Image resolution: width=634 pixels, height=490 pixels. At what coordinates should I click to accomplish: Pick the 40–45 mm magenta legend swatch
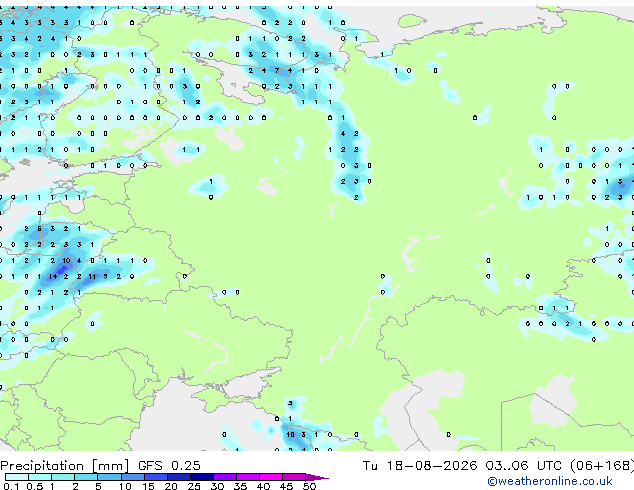coord(271,477)
